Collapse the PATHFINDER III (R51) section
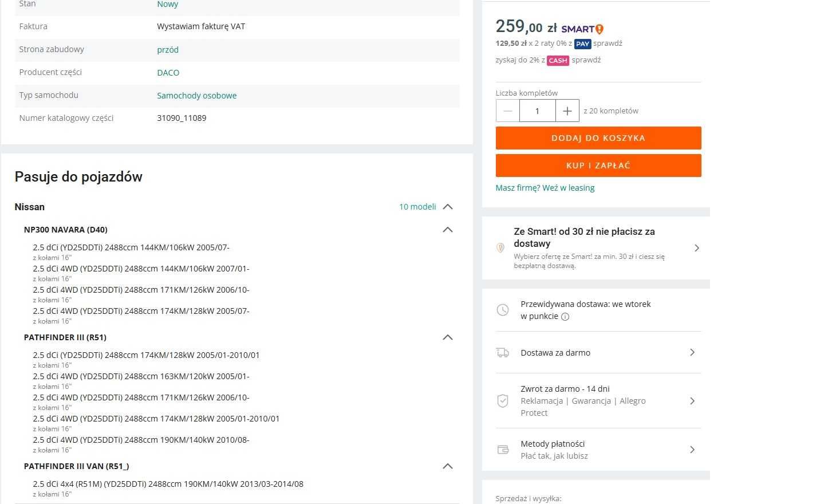 448,337
